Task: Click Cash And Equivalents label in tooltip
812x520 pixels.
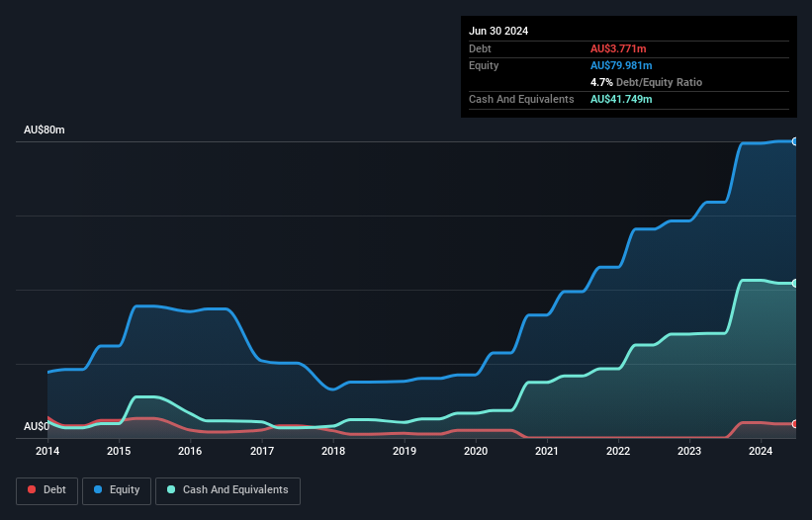Action: (521, 99)
